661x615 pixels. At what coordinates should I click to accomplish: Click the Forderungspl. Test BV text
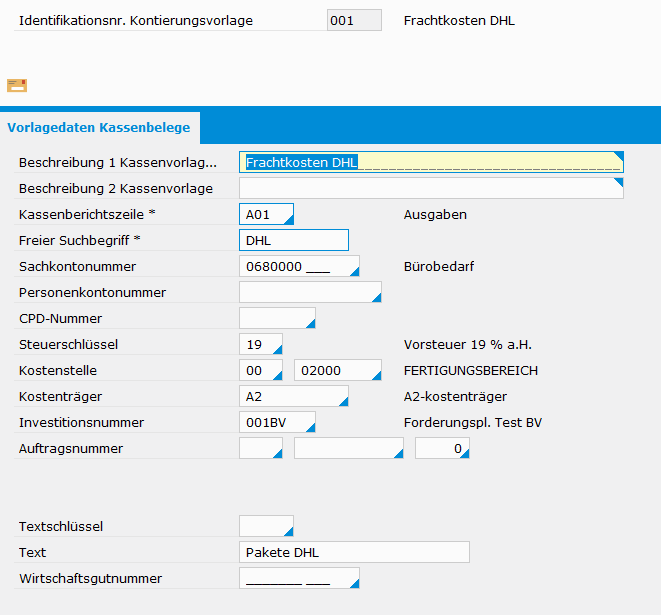[473, 422]
